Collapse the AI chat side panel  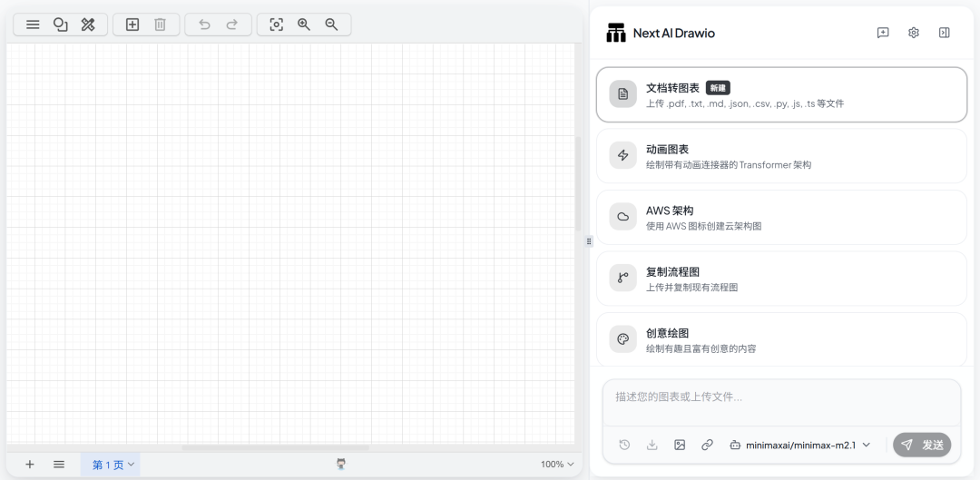[944, 33]
